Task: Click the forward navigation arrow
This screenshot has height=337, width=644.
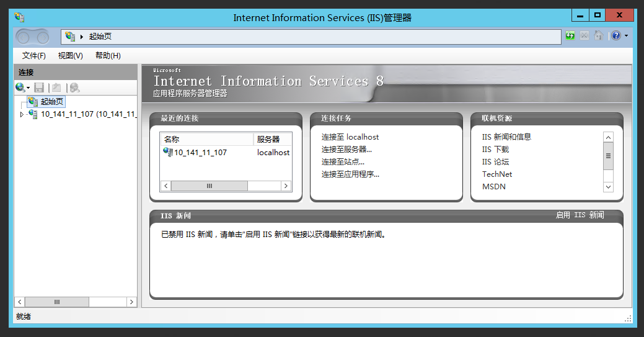Action: [x=42, y=37]
